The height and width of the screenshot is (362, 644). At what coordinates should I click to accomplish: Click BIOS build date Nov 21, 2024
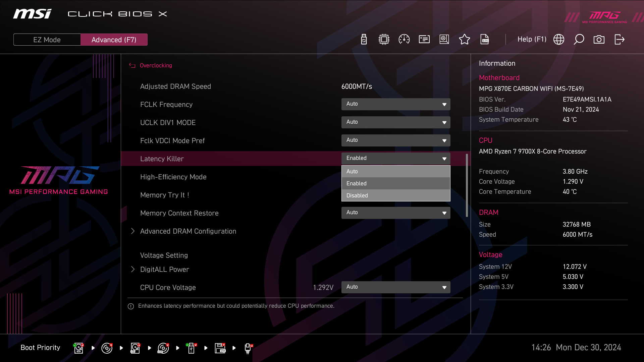[x=581, y=110]
